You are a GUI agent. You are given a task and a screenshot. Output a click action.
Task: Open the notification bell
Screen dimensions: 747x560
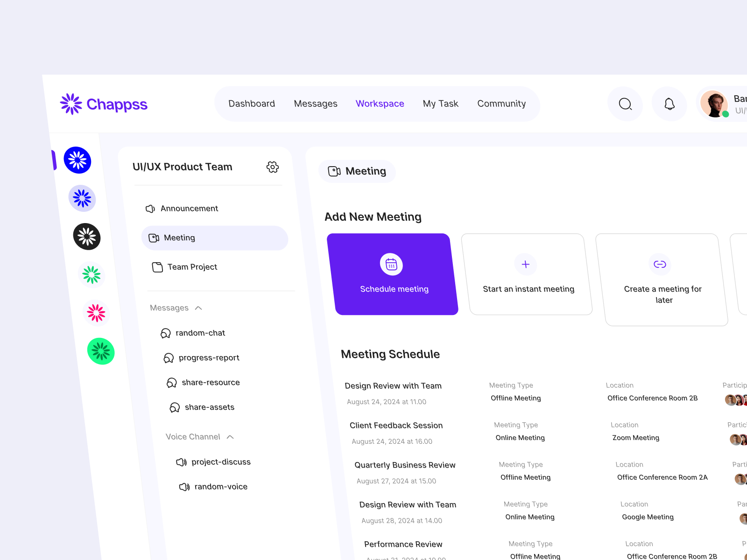669,104
